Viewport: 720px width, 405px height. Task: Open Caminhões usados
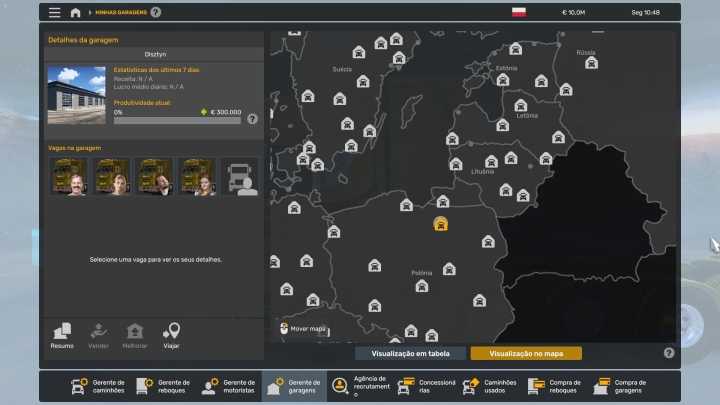(490, 386)
